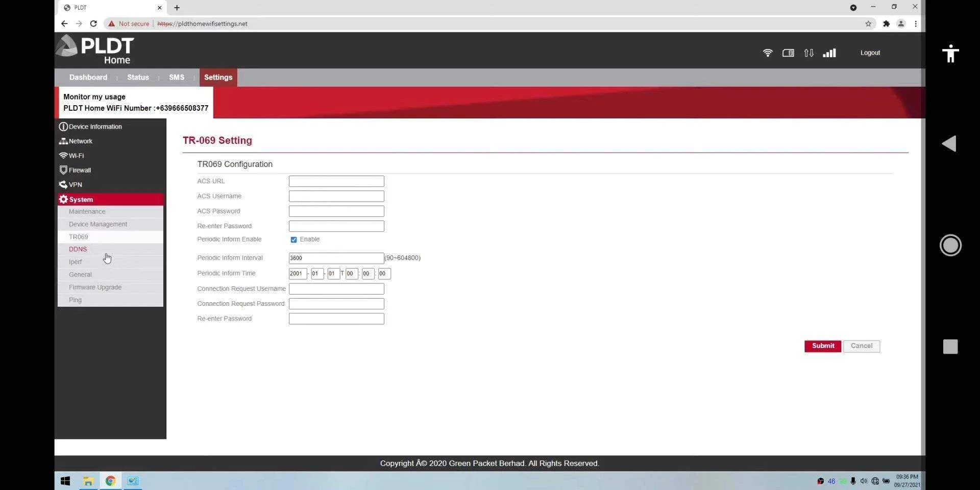
Task: Focus the Periodic Inform Interval field
Action: [x=336, y=258]
